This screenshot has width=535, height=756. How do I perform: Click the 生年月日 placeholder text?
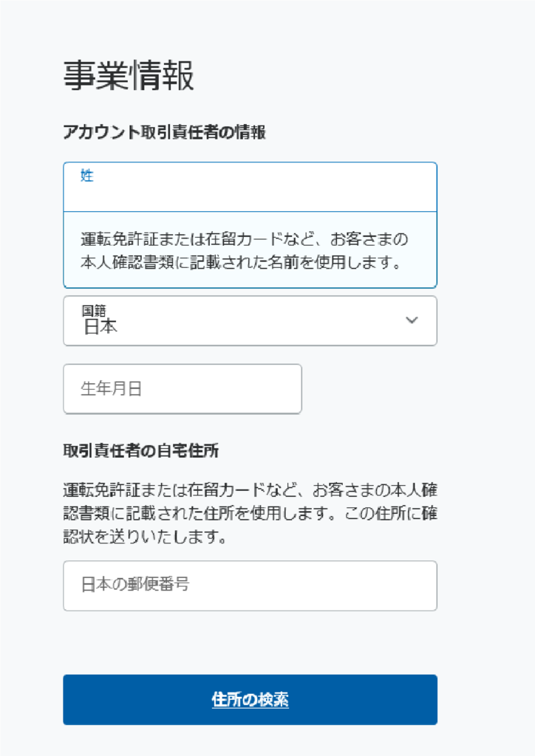click(111, 388)
